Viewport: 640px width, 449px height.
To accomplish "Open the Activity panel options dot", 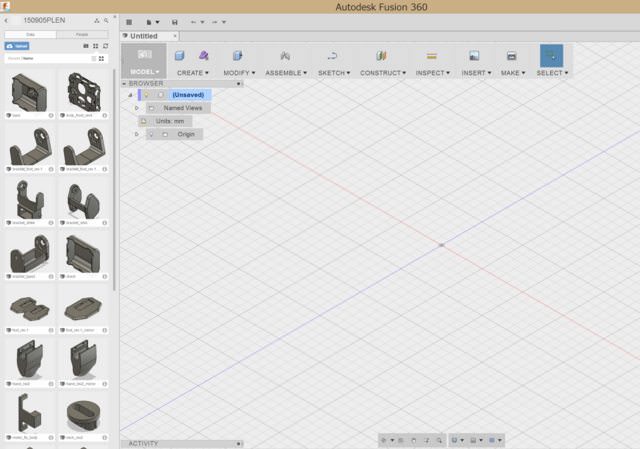I will pos(239,444).
